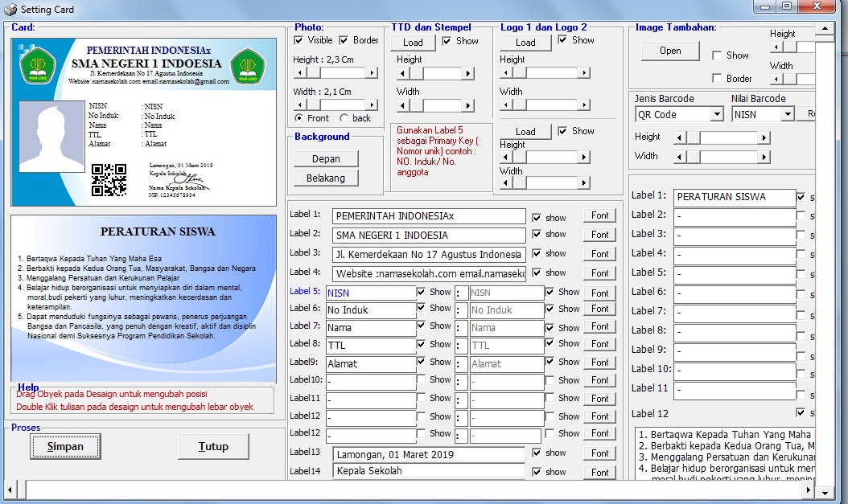
Task: Click right arrow of Photo Height slider
Action: [x=372, y=72]
